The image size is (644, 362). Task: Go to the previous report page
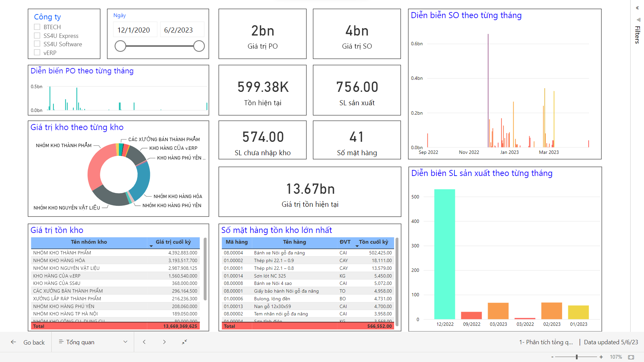[x=144, y=342]
